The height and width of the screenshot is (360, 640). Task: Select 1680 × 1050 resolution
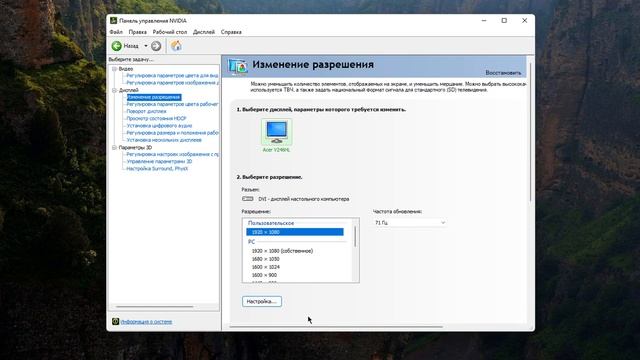pos(265,259)
